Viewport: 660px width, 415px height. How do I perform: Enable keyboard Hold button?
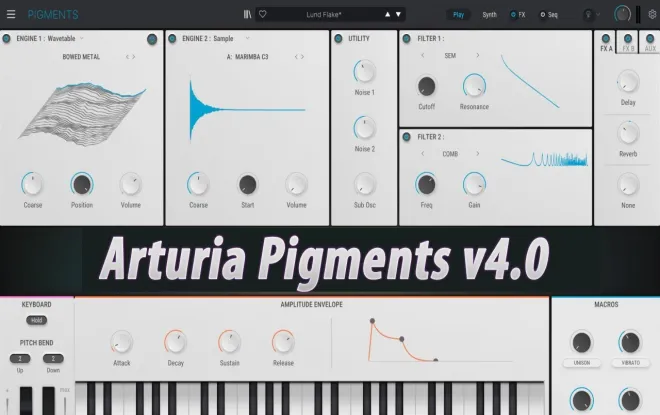pyautogui.click(x=37, y=320)
